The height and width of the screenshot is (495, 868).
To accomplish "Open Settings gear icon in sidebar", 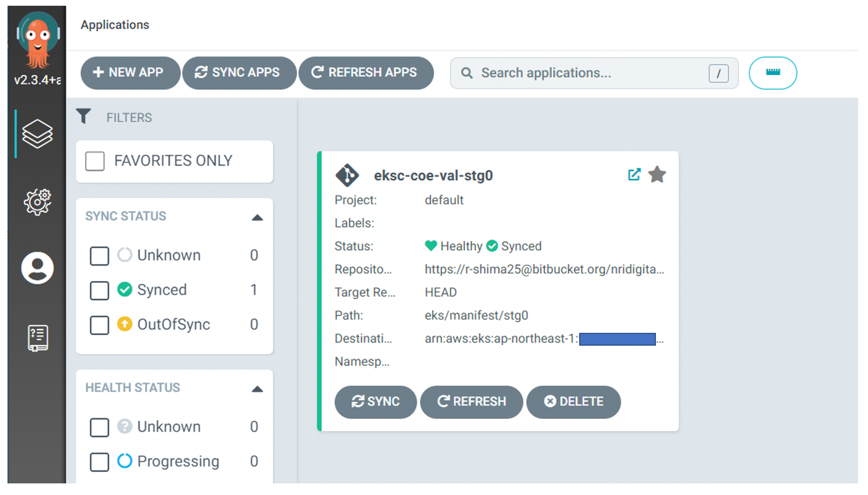I will (x=37, y=201).
